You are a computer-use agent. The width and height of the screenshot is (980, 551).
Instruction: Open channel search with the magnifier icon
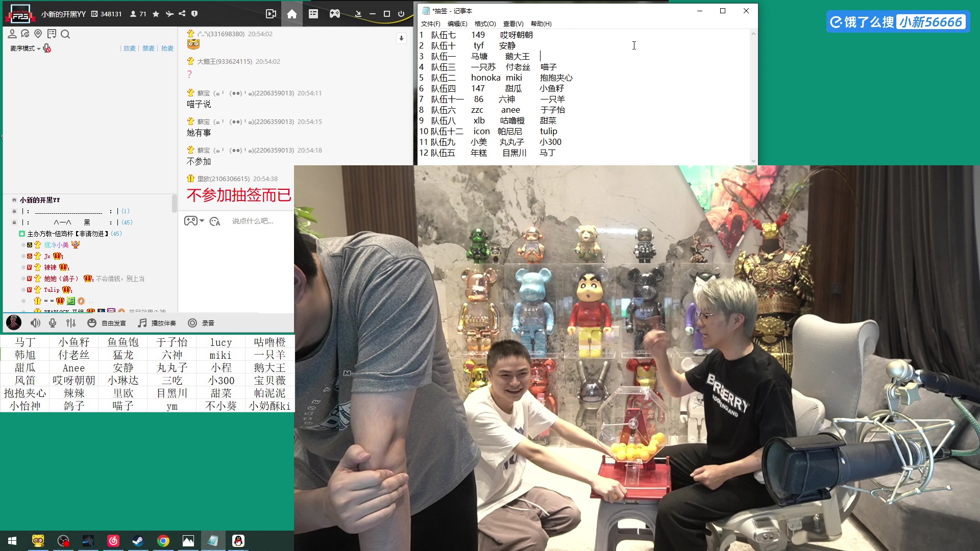pos(66,34)
